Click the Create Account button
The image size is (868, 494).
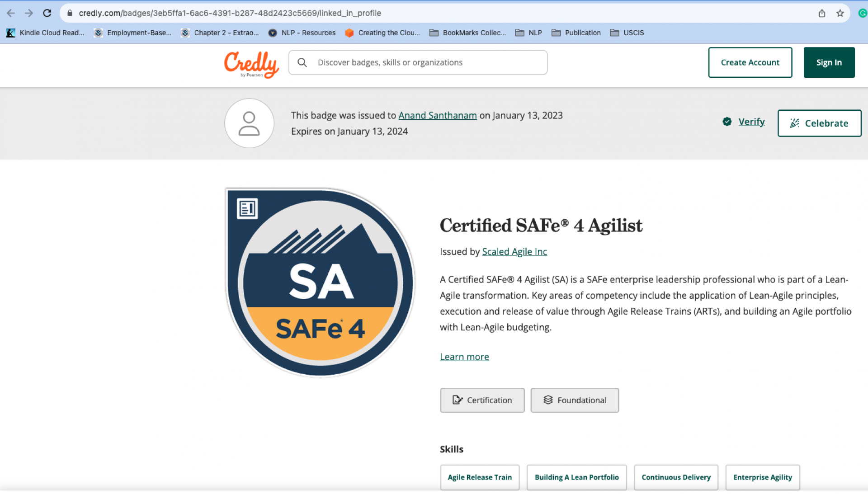(750, 62)
